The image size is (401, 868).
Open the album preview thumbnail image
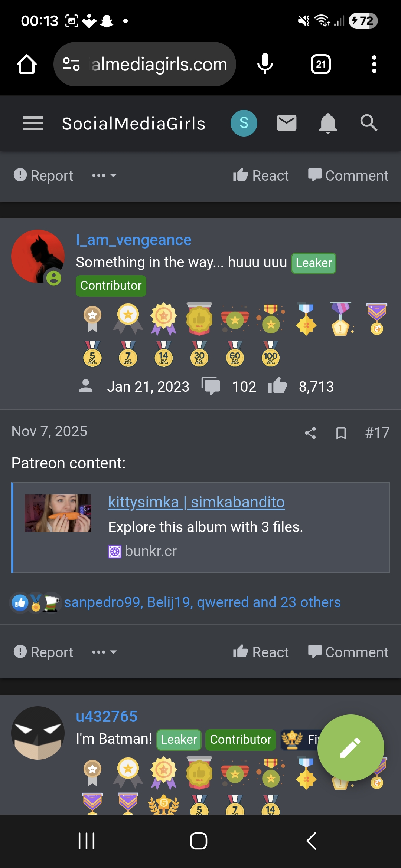[x=58, y=513]
